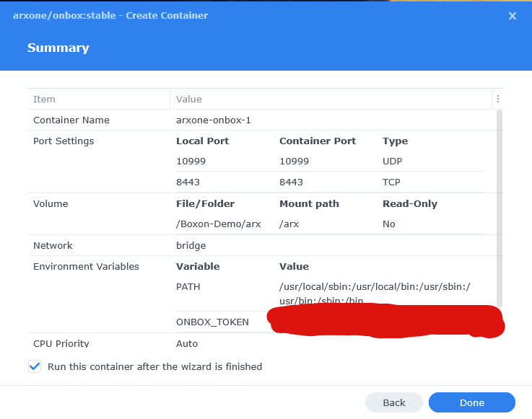Screen dimensions: 532x419
Task: Click the Port Settings row label
Action: 64,141
